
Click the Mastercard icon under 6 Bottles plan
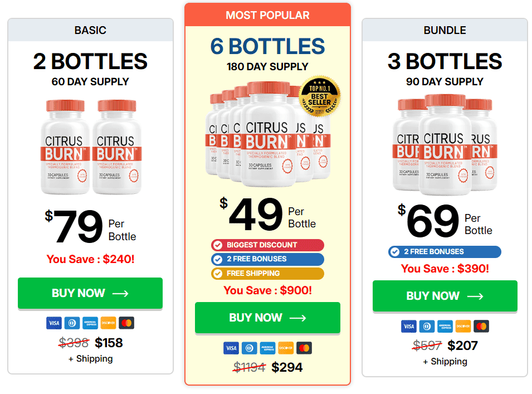coord(304,348)
